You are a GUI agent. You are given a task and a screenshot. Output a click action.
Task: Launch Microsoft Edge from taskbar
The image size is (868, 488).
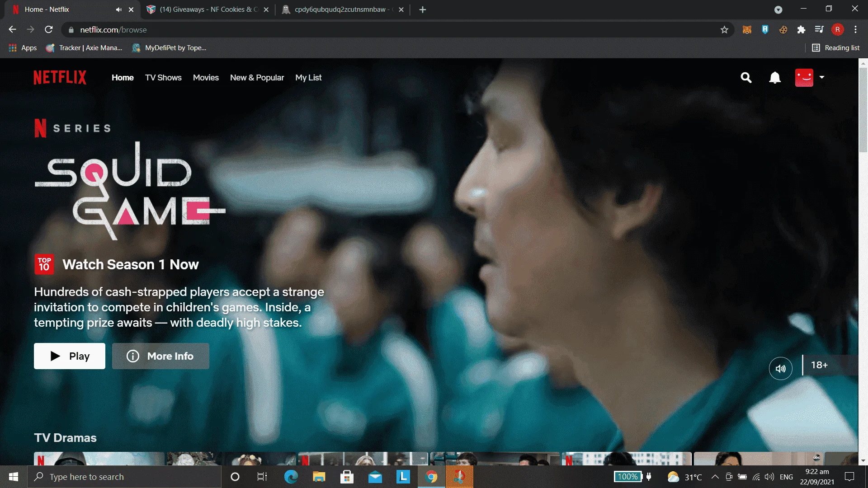tap(291, 477)
